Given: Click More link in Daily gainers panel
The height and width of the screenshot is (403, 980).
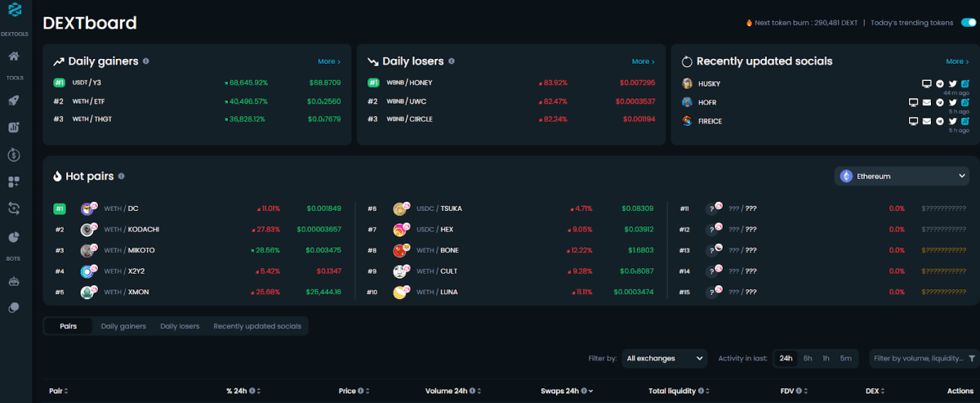Looking at the screenshot, I should (329, 61).
